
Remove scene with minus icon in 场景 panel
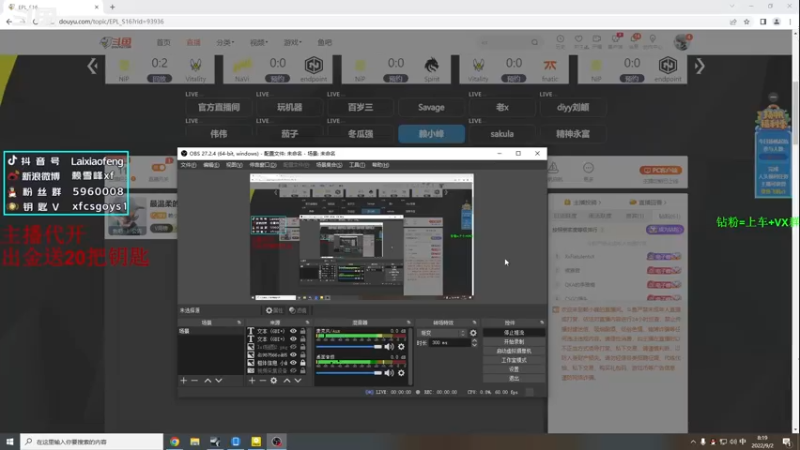coord(194,381)
